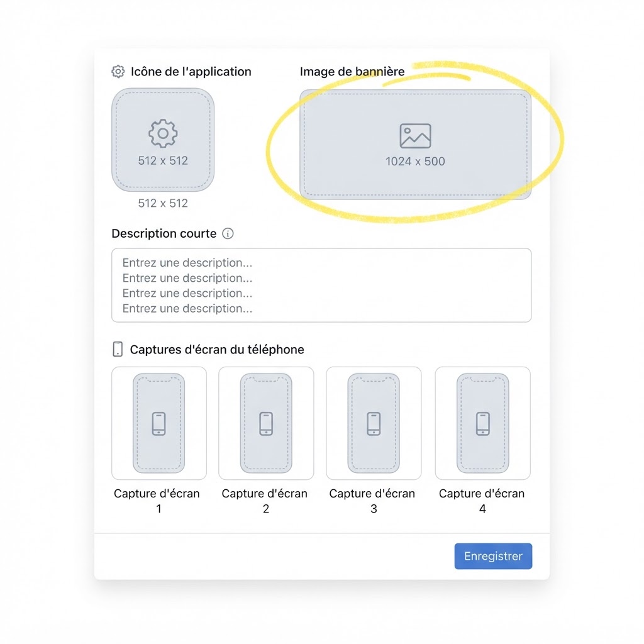
Task: Click the Image de bannière label
Action: [352, 72]
